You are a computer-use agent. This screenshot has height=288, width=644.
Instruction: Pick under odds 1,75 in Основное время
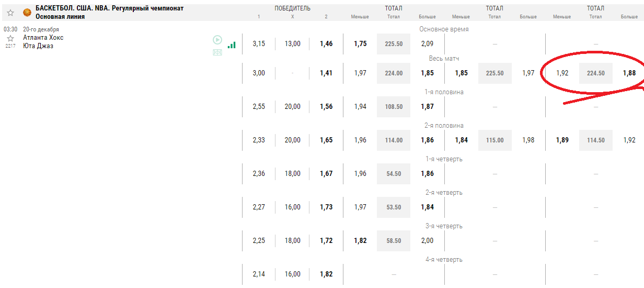coord(360,44)
